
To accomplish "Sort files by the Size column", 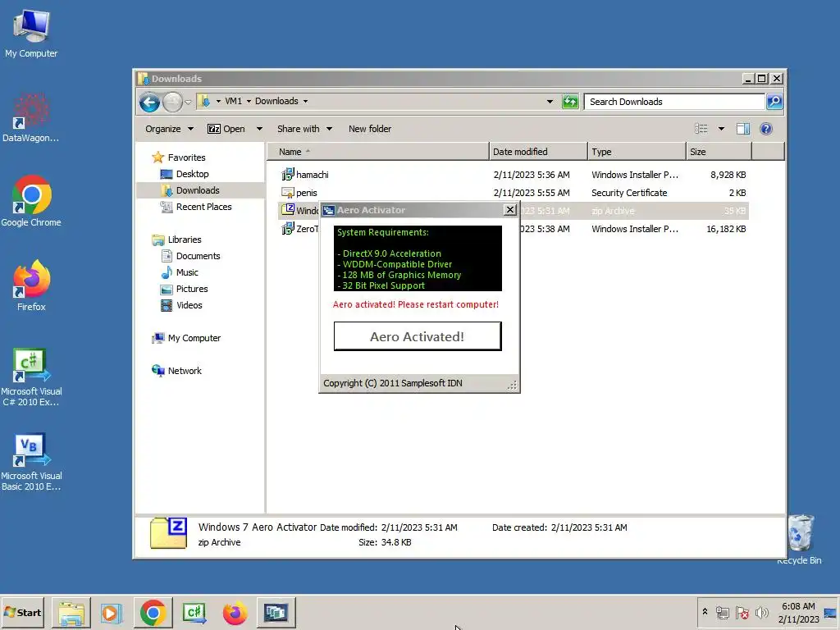I will tap(719, 152).
